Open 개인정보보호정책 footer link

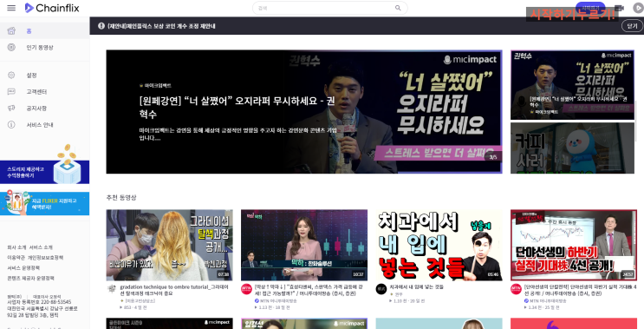click(45, 258)
